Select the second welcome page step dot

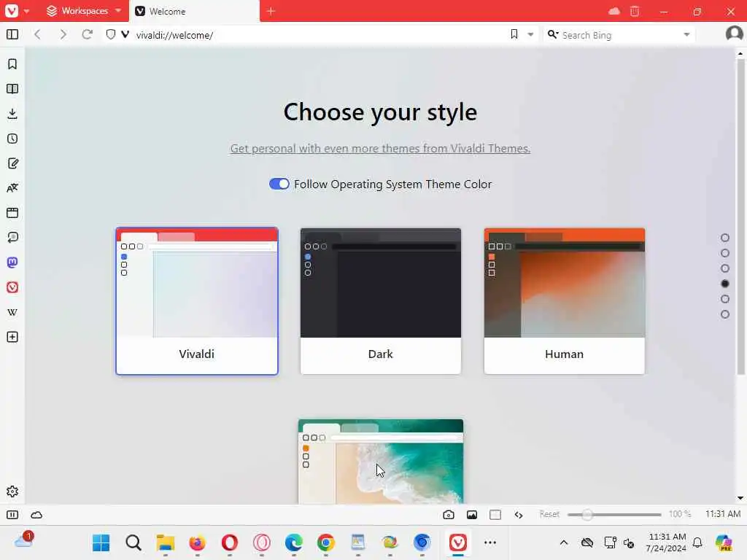[x=725, y=253]
